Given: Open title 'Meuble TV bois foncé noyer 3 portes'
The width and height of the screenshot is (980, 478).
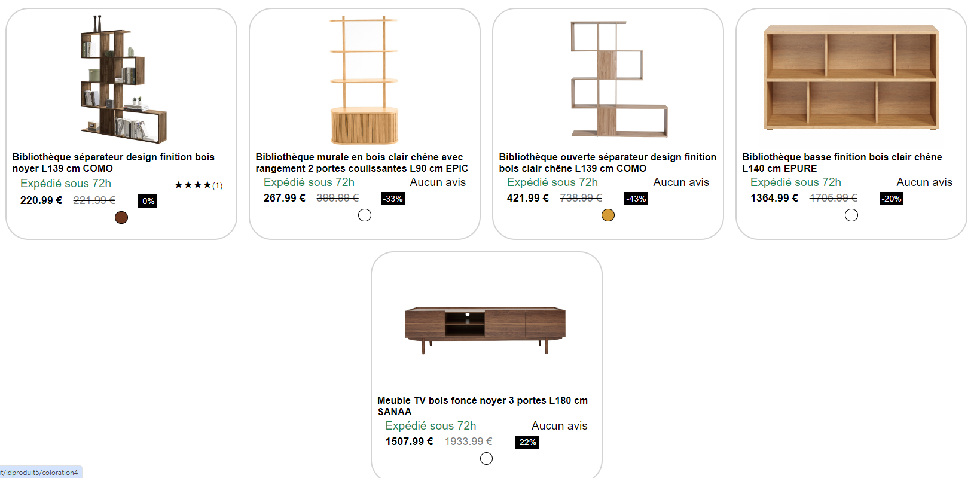Looking at the screenshot, I should (483, 406).
